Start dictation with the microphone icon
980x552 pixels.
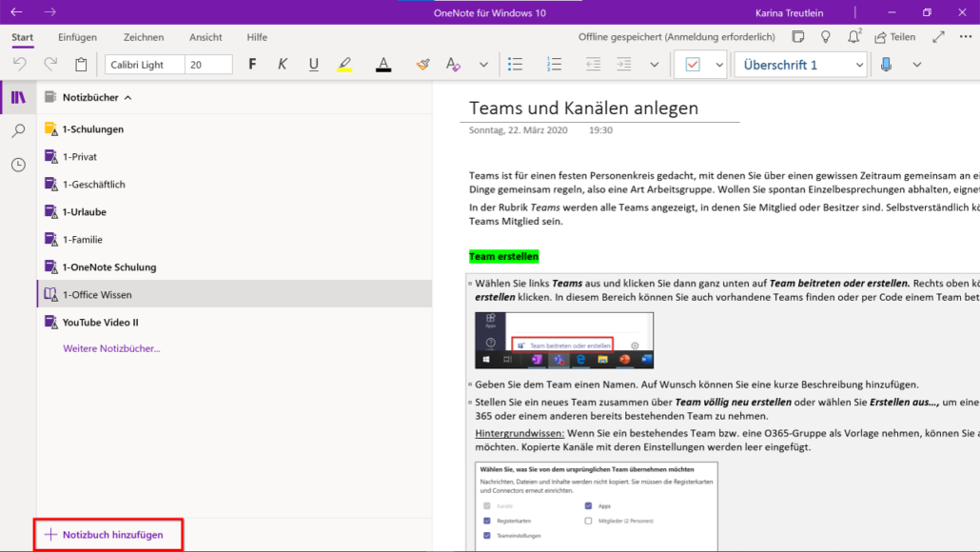[x=887, y=64]
